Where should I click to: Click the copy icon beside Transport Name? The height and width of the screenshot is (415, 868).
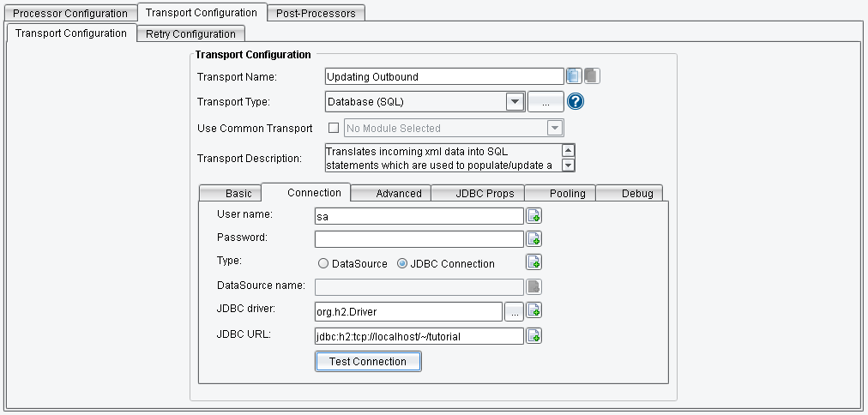574,75
